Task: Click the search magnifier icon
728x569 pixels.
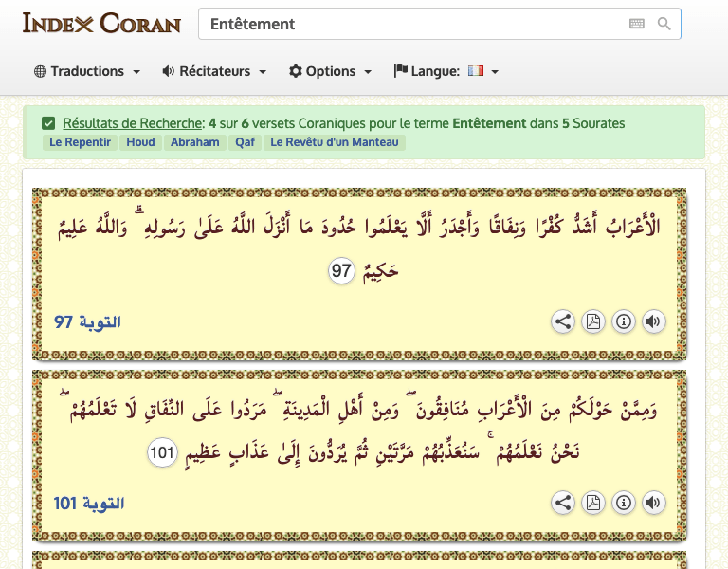Action: point(664,24)
